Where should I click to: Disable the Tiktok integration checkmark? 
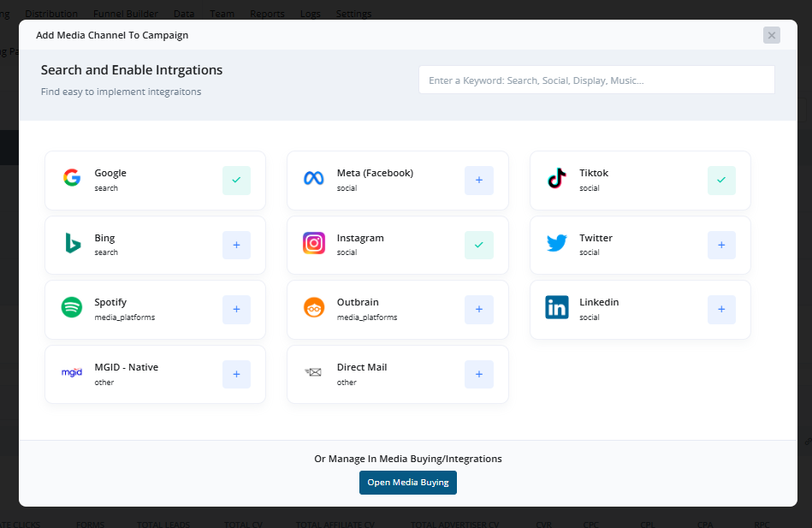(721, 181)
